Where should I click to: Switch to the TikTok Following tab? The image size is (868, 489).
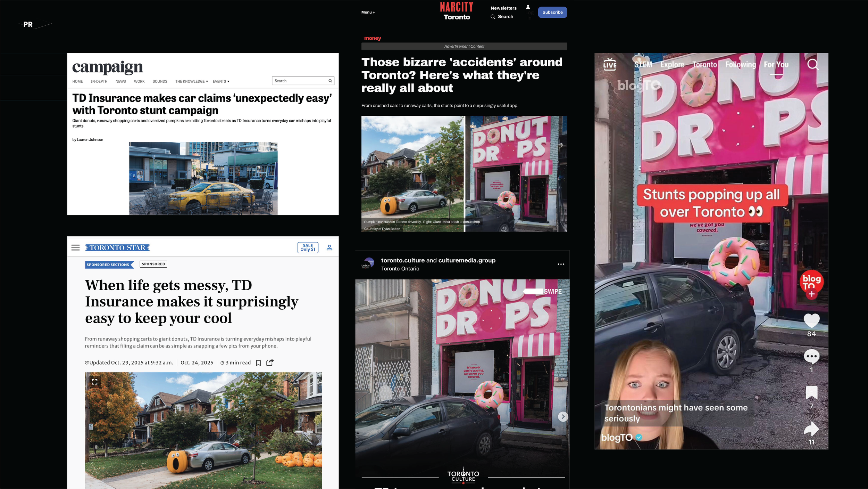tap(741, 65)
